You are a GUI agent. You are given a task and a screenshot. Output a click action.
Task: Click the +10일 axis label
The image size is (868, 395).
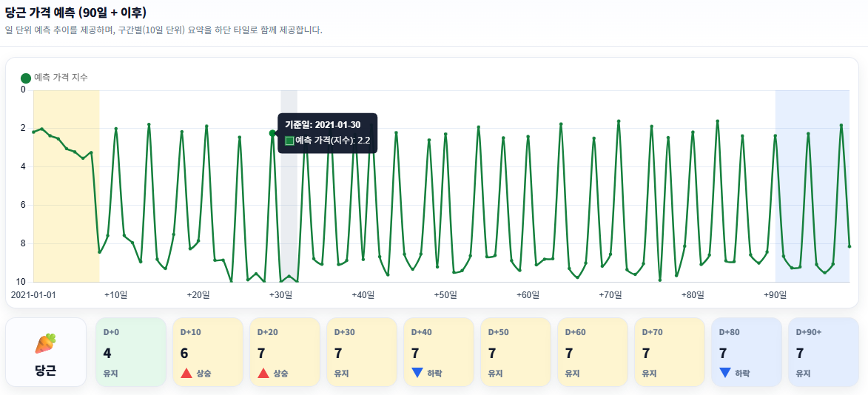click(x=115, y=295)
